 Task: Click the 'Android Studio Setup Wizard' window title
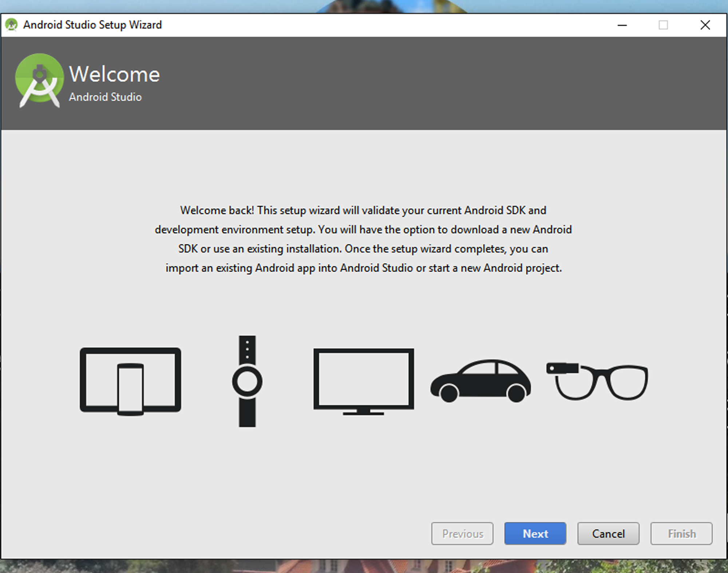(92, 25)
